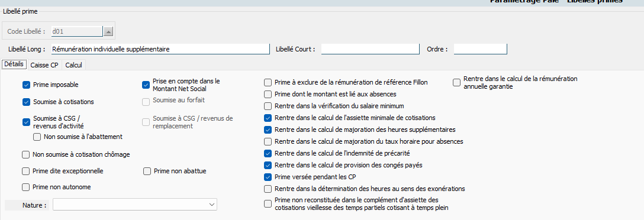644x220 pixels.
Task: Enable majoration du taux horaire pour absences
Action: pos(268,141)
